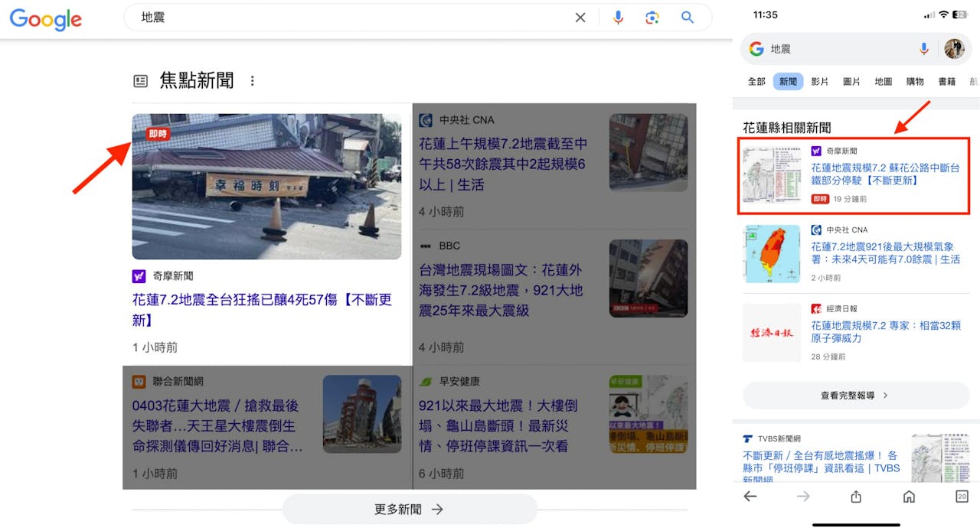The height and width of the screenshot is (531, 980).
Task: Click the 中央社 CNA story thumbnail on desktop
Action: 648,153
